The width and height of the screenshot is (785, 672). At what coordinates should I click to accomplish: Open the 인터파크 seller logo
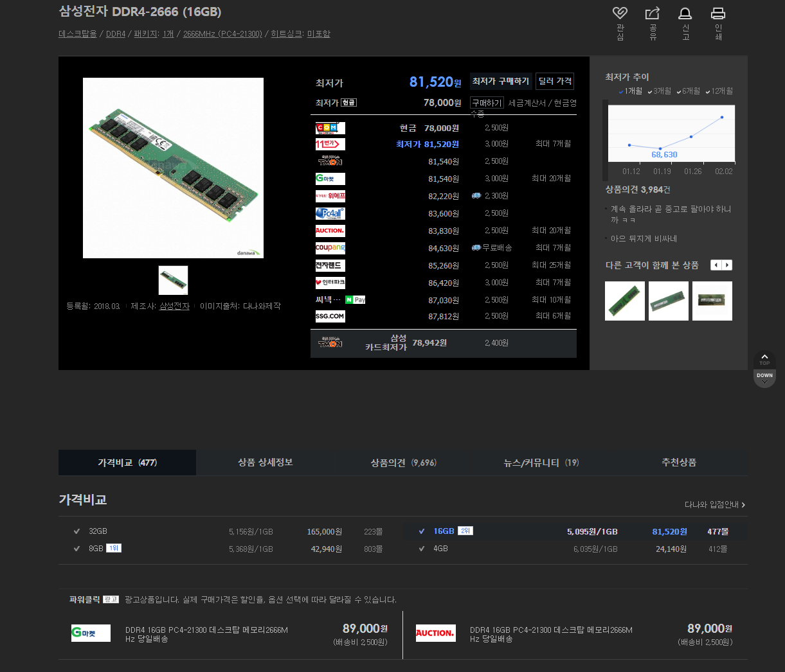point(330,283)
